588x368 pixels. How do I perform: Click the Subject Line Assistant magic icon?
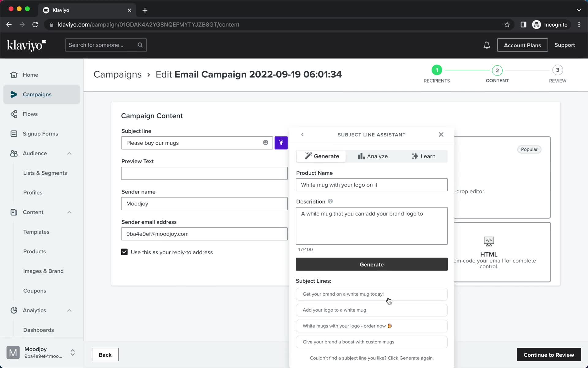tap(281, 143)
